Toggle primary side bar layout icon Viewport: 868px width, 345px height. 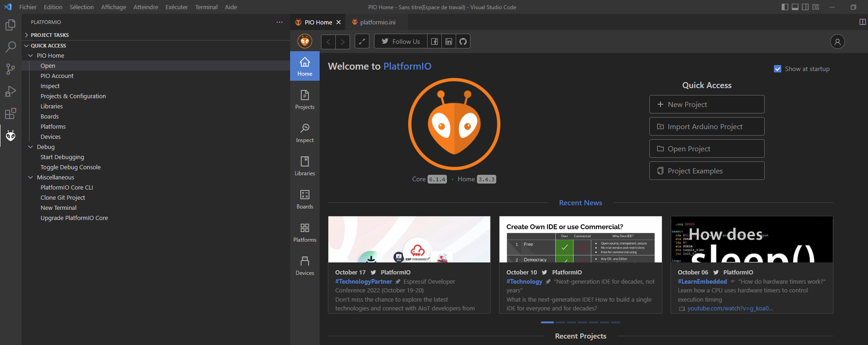click(x=785, y=7)
